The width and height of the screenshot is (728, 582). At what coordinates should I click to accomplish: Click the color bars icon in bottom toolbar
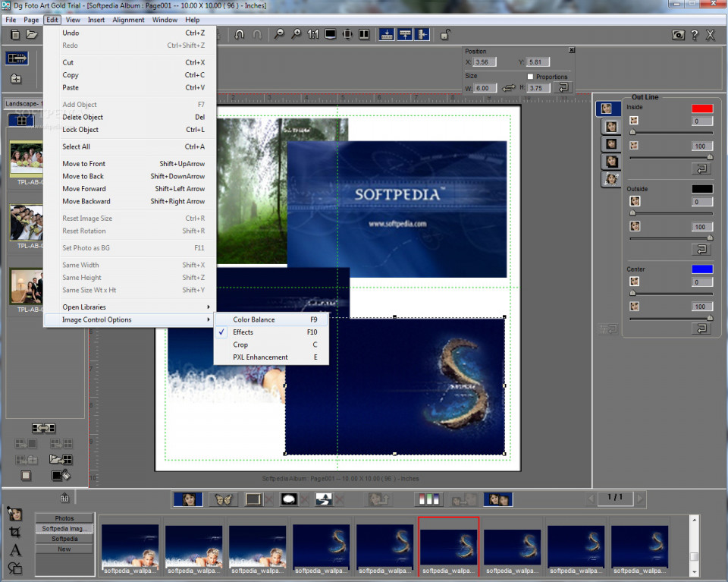(x=428, y=499)
